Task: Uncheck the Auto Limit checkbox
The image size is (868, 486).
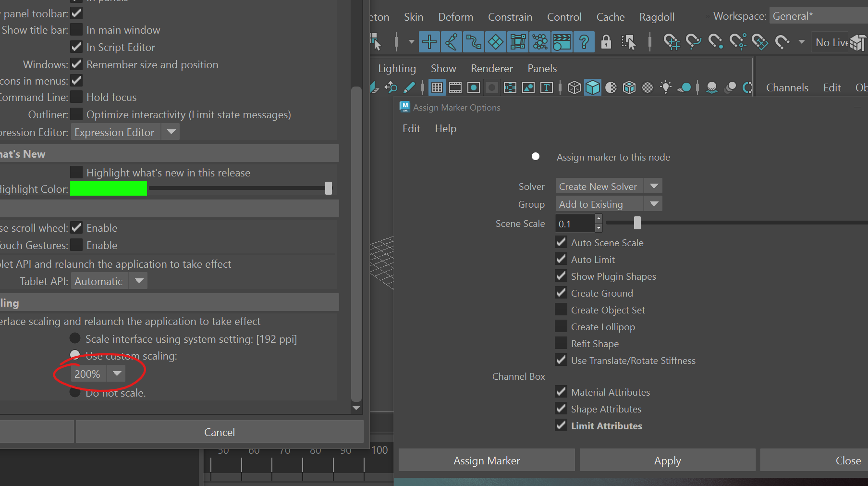Action: (561, 260)
